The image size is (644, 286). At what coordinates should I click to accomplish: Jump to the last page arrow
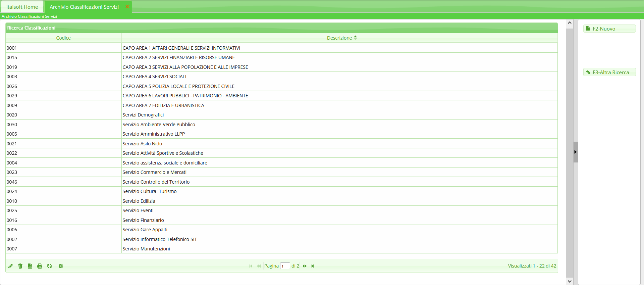[313, 266]
